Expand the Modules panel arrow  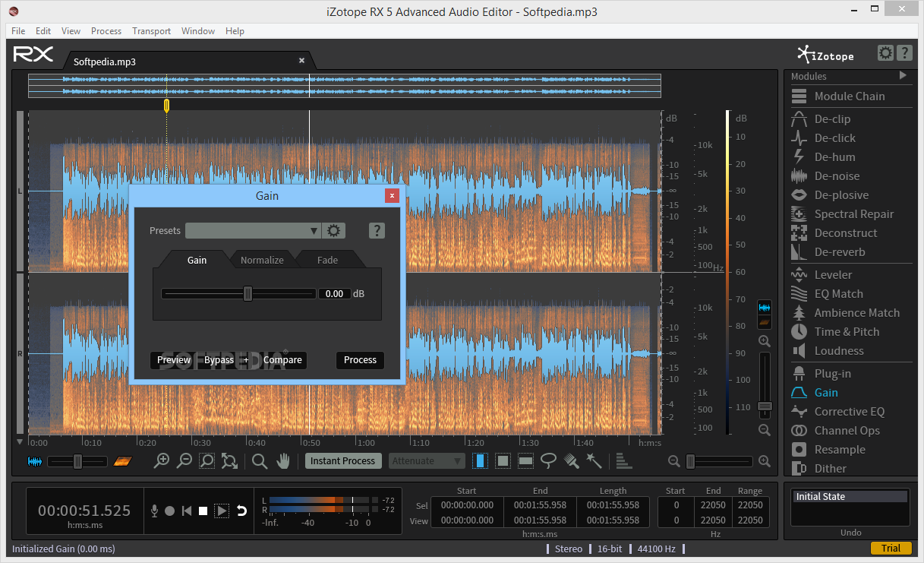click(x=903, y=75)
